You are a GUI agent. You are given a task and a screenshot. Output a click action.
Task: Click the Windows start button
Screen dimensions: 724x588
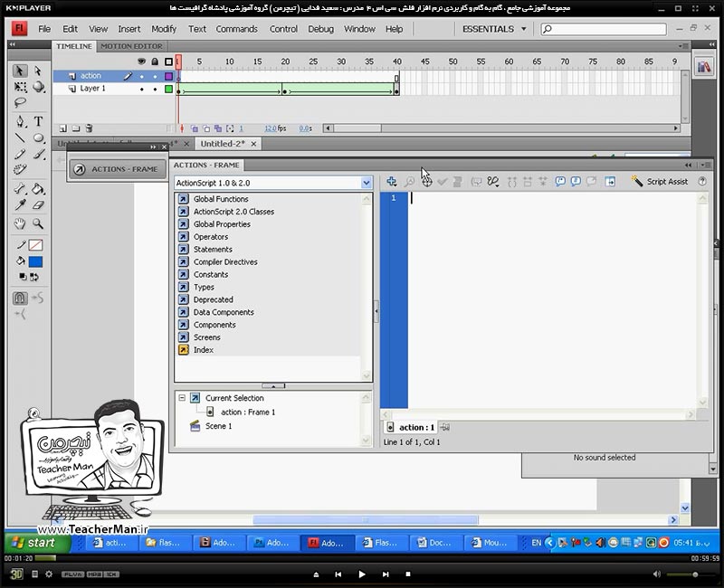click(38, 543)
